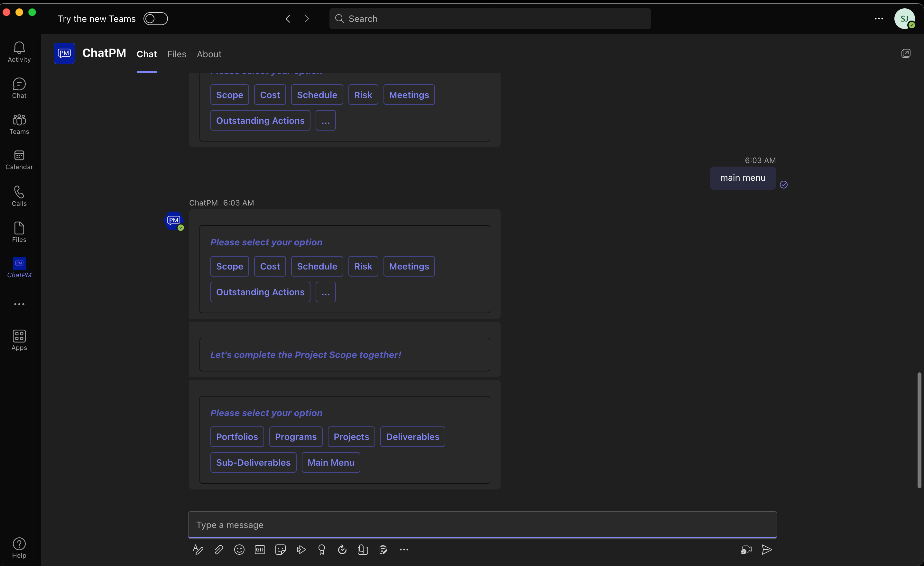This screenshot has width=924, height=566.
Task: Open the clipboard-with-pencil icon in compose toolbar
Action: pyautogui.click(x=383, y=550)
